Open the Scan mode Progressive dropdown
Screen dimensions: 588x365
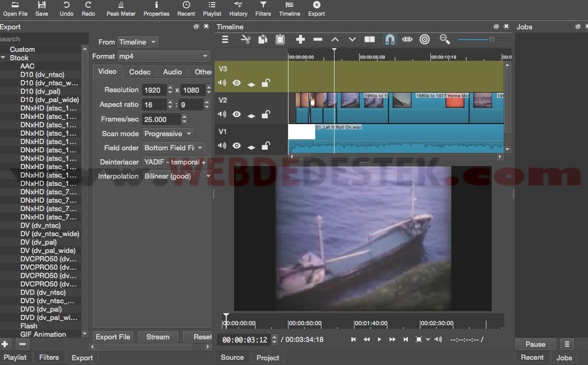[168, 134]
